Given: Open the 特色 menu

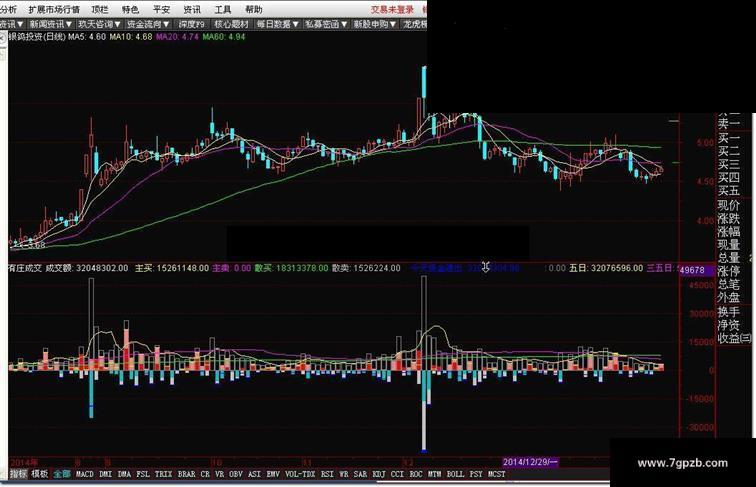Looking at the screenshot, I should point(130,10).
